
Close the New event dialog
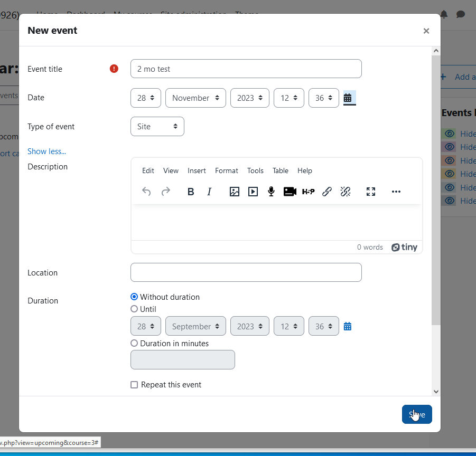coord(426,31)
